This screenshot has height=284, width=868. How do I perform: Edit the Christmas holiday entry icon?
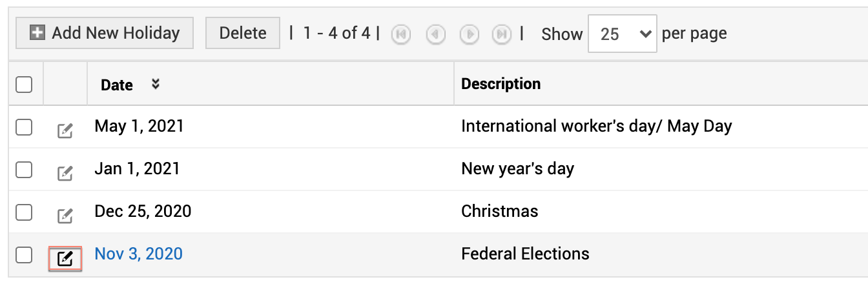point(65,216)
